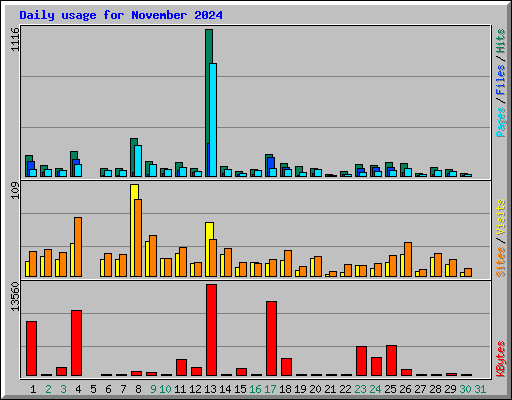Click the yellow 'Visits' legend label
Screen dimensions: 512x400
[501, 218]
